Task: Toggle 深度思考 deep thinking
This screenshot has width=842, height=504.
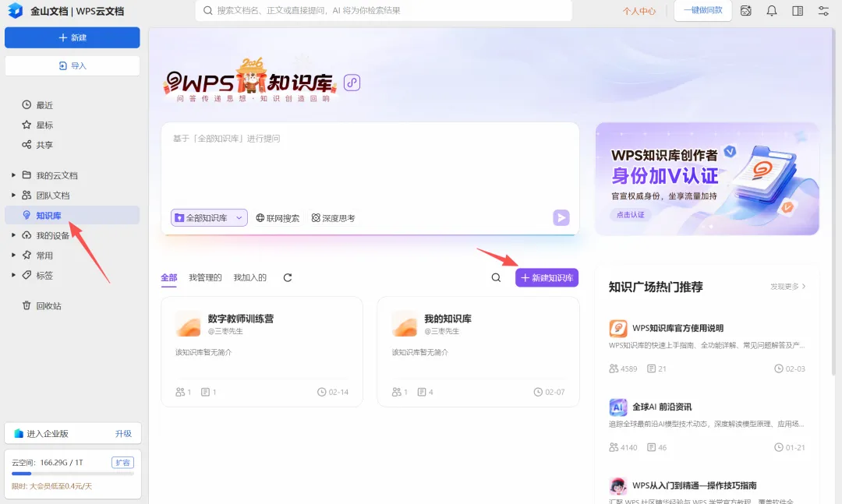Action: coord(334,218)
